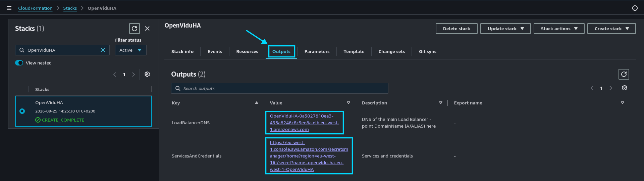This screenshot has width=644, height=181.
Task: Expand the Update stack dropdown
Action: pos(505,29)
